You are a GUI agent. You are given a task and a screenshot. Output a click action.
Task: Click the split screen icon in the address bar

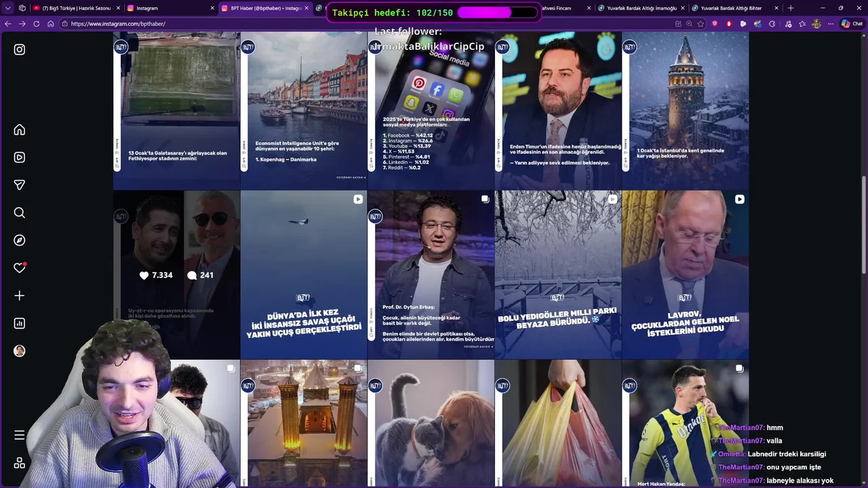(x=678, y=24)
